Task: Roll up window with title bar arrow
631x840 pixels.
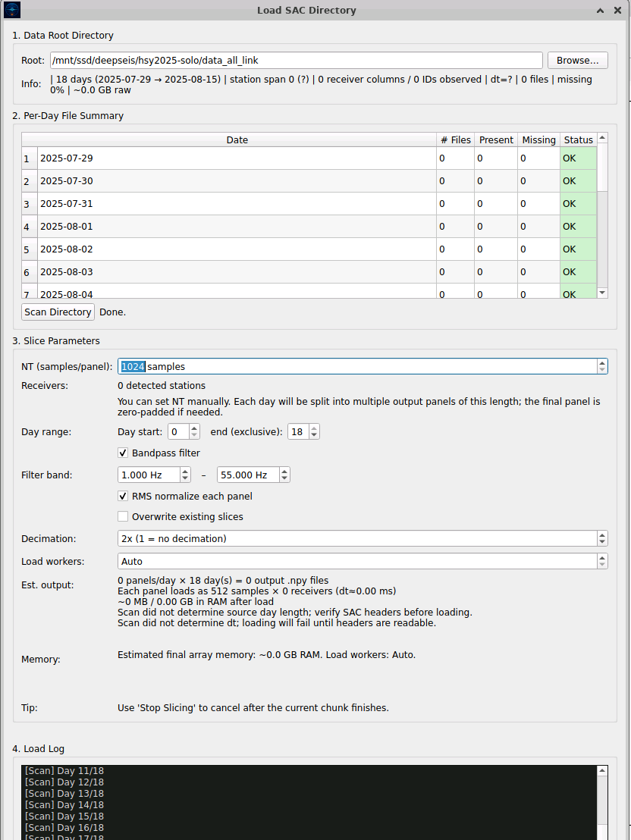Action: 601,10
